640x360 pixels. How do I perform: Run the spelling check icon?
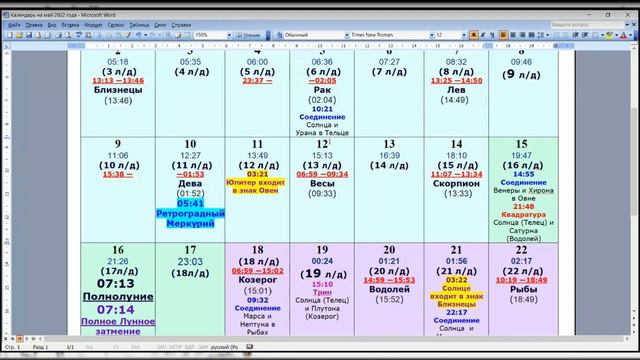[x=78, y=35]
